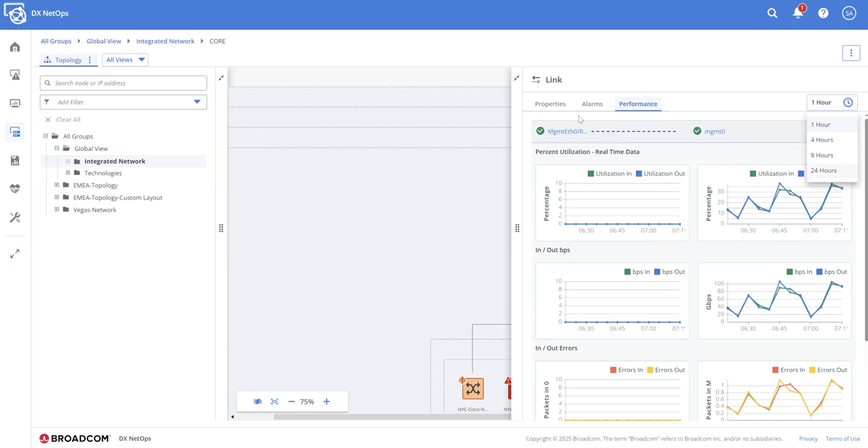Toggle Errors In legend on first errors chart
Viewport: 868px width, 448px height.
[626, 370]
